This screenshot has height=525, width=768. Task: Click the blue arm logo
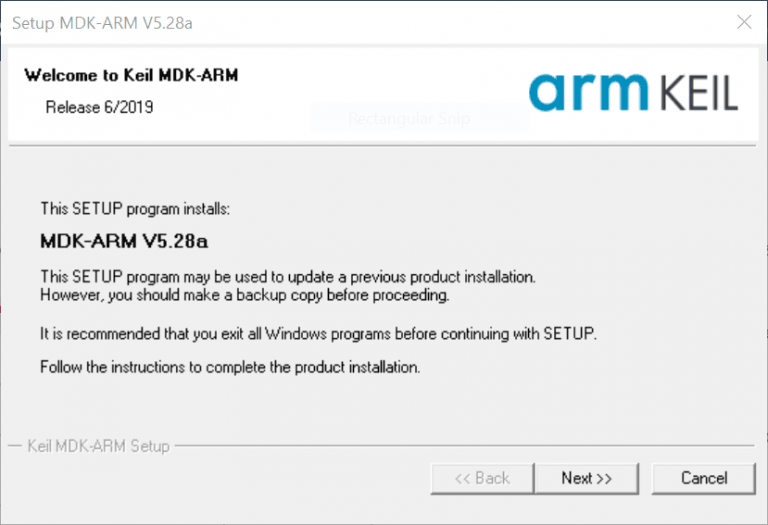(588, 92)
